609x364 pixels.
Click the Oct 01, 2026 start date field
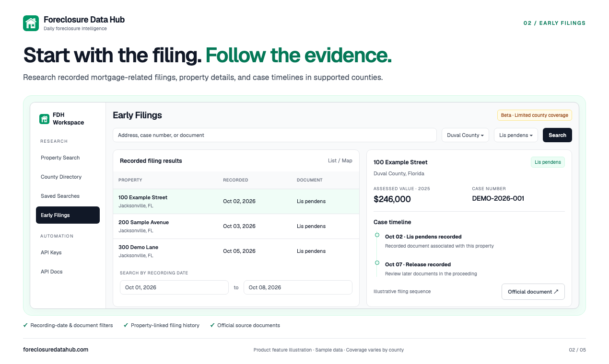coord(174,287)
